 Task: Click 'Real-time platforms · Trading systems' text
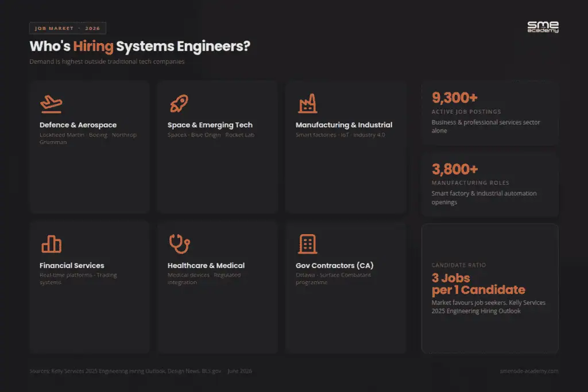(78, 278)
